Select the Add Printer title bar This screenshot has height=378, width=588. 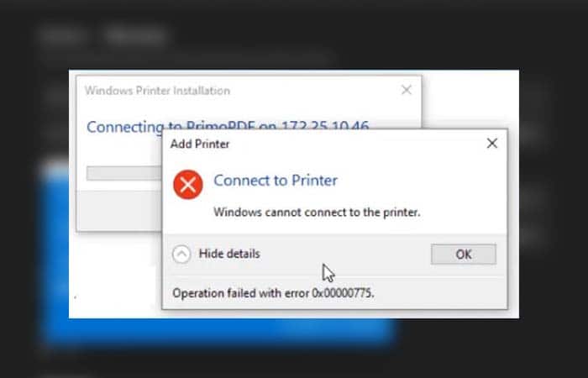[x=319, y=144]
